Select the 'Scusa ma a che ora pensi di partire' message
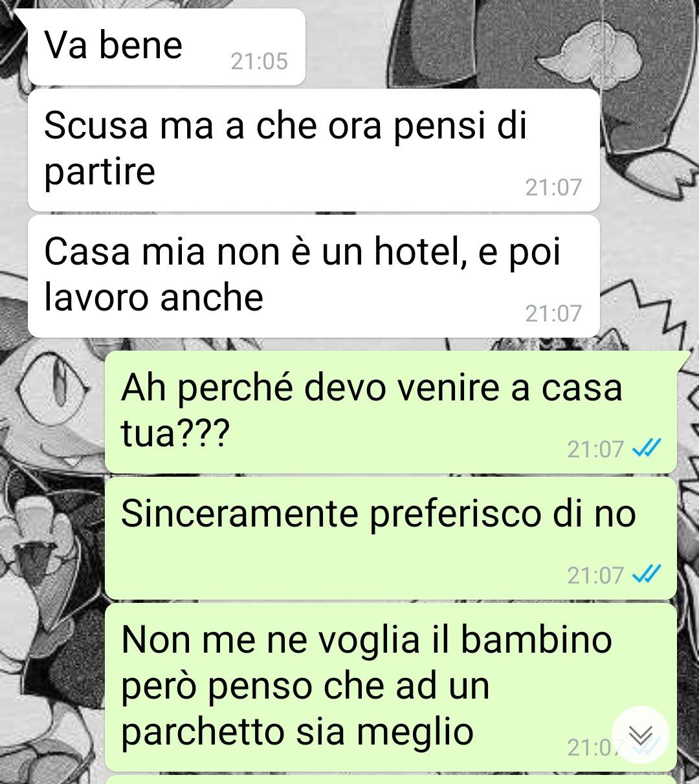 click(314, 150)
